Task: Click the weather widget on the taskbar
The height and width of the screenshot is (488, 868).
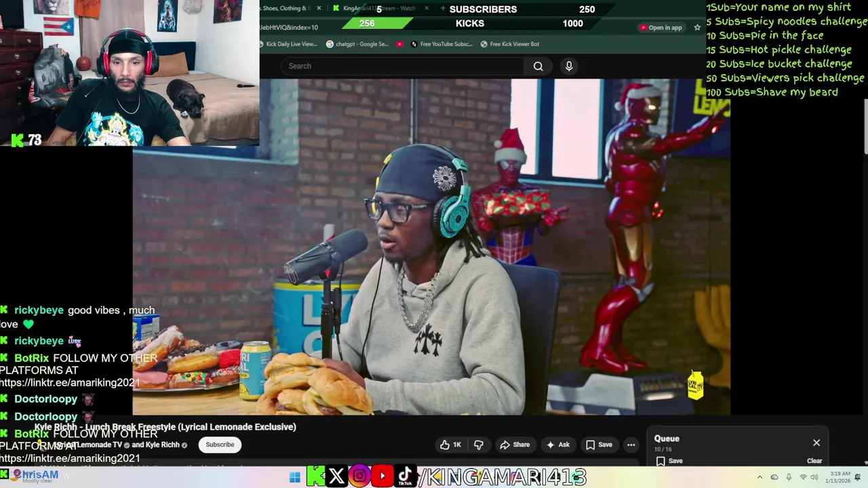Action: click(x=33, y=476)
